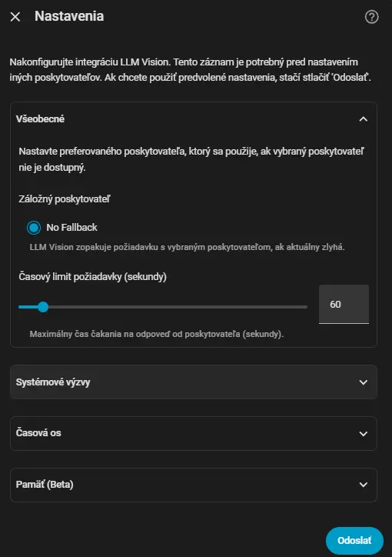Expand the Pamäť (Beta) section
392x557 pixels.
[194, 485]
